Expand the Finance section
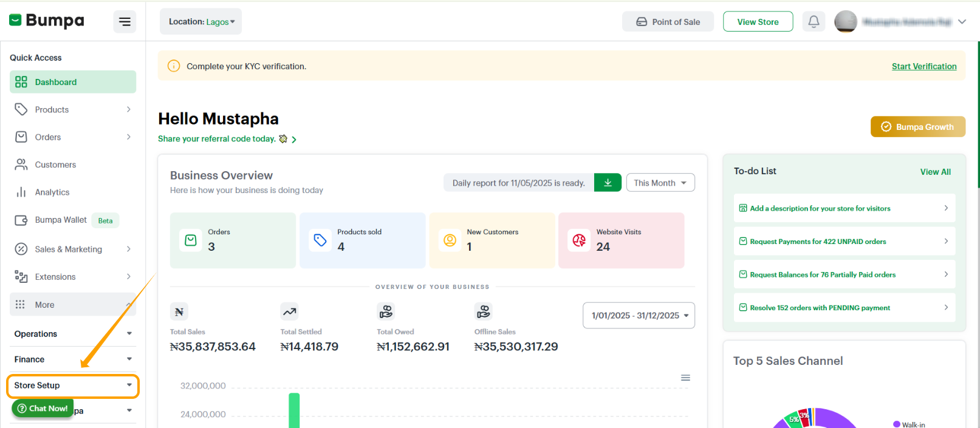The width and height of the screenshot is (980, 428). coord(73,359)
